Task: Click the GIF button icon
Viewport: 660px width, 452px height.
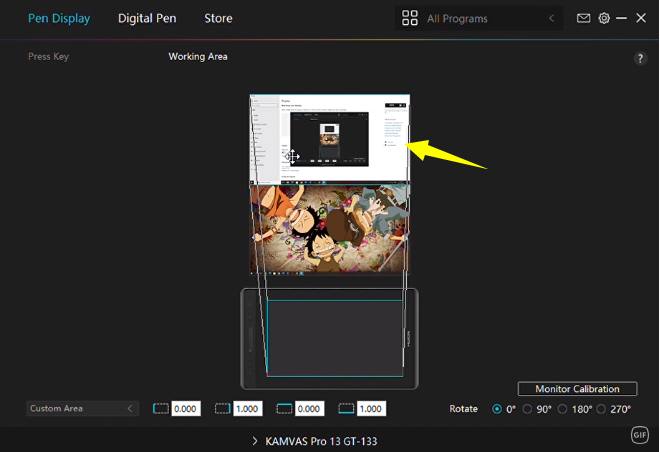Action: tap(639, 435)
